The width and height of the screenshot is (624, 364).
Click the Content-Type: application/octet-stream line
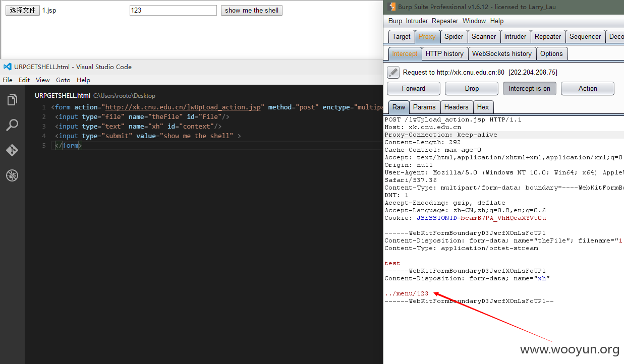point(461,248)
